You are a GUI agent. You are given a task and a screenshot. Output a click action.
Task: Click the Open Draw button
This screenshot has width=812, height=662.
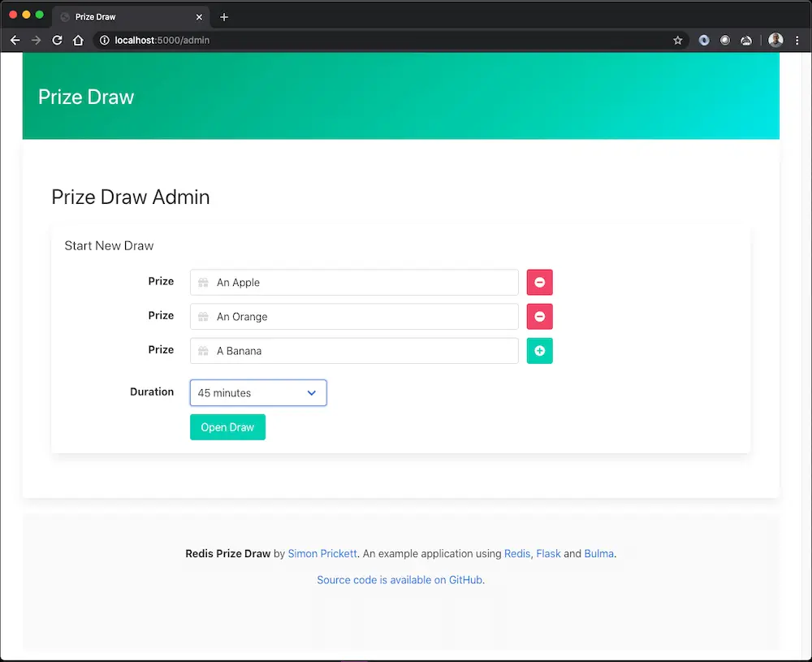pos(227,427)
